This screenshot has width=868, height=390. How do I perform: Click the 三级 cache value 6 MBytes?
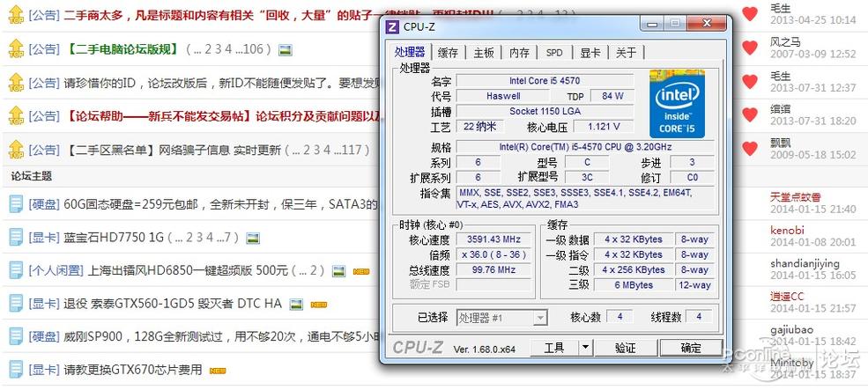(634, 285)
